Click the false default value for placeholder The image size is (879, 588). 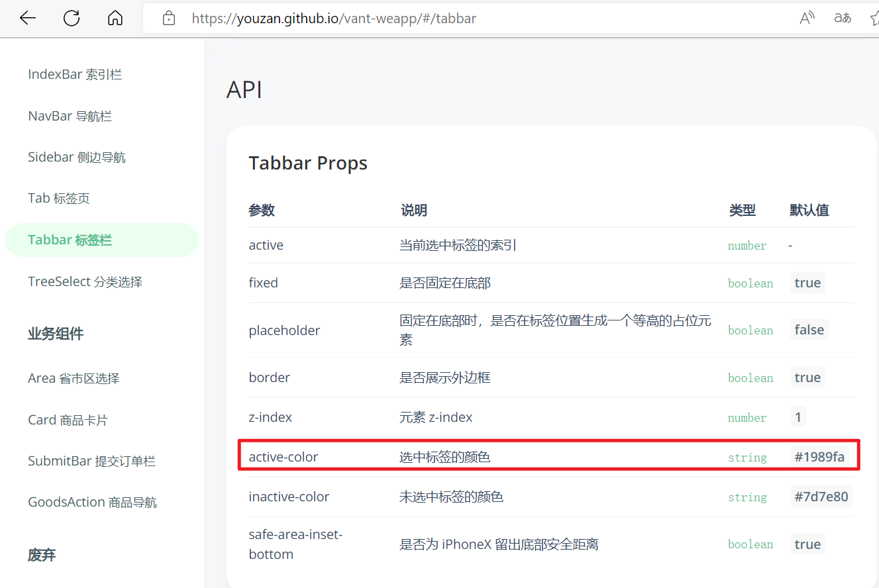click(809, 330)
